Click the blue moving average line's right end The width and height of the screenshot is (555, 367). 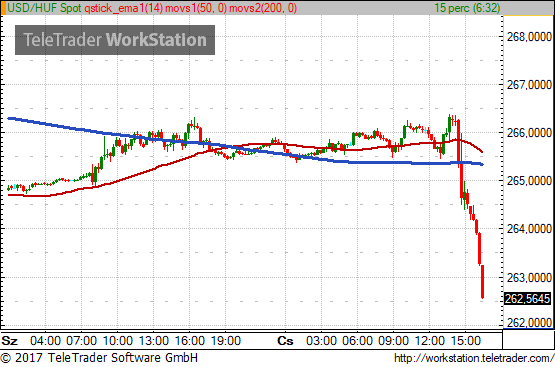tap(481, 164)
